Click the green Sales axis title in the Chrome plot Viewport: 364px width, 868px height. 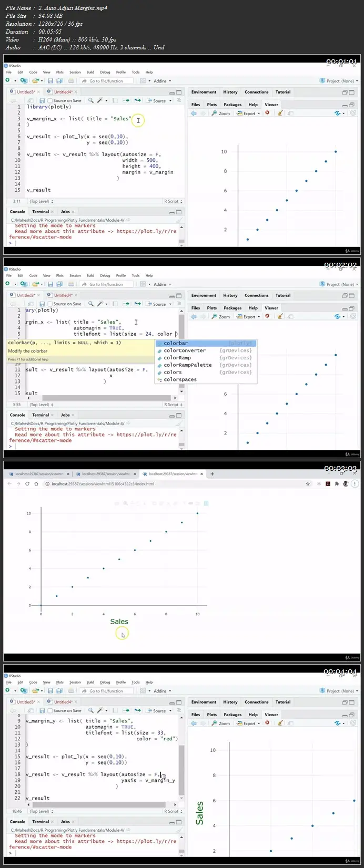coord(119,622)
